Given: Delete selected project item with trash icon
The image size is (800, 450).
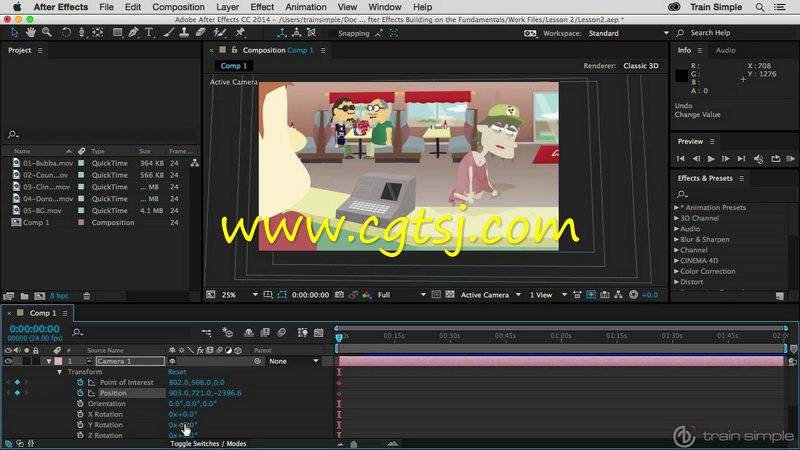Looking at the screenshot, I should 87,296.
